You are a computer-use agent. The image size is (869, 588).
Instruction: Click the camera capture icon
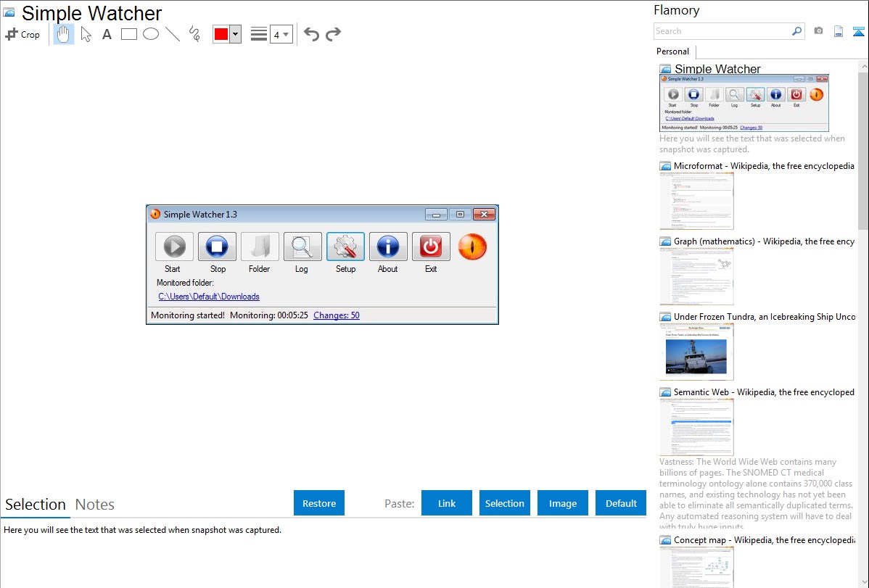tap(818, 31)
